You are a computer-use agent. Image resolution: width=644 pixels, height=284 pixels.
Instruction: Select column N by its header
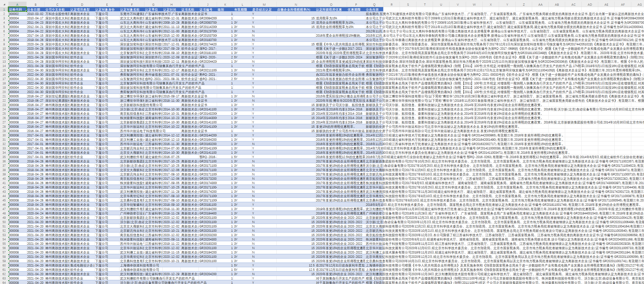[x=296, y=5]
